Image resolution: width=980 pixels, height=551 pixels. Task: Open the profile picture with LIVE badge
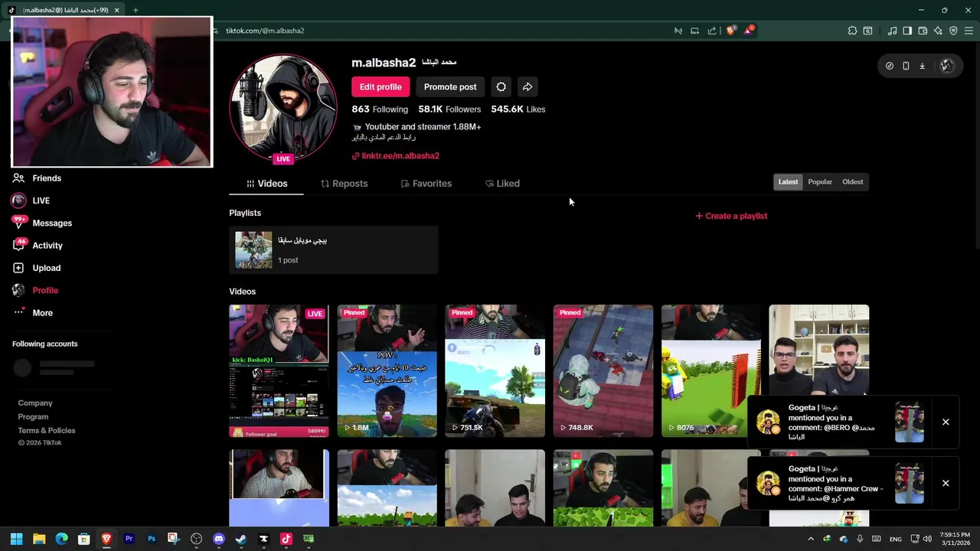[283, 108]
